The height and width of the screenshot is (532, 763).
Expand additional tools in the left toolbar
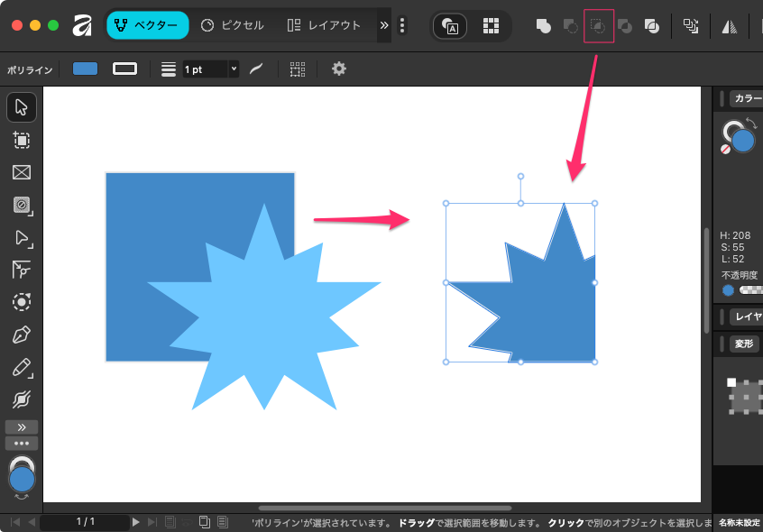[x=22, y=427]
